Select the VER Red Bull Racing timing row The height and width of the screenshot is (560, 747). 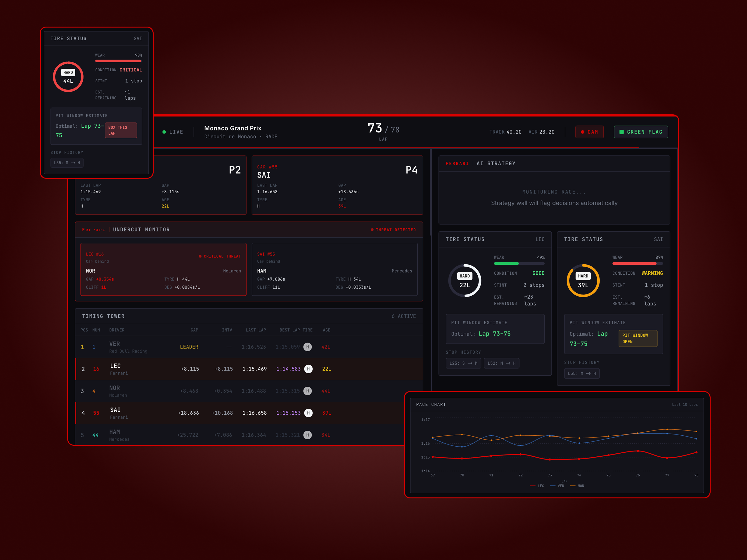[249, 347]
